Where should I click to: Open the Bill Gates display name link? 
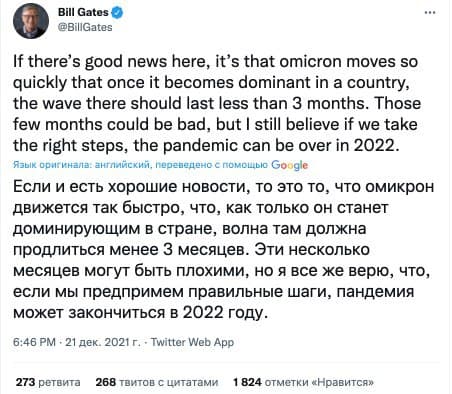83,12
